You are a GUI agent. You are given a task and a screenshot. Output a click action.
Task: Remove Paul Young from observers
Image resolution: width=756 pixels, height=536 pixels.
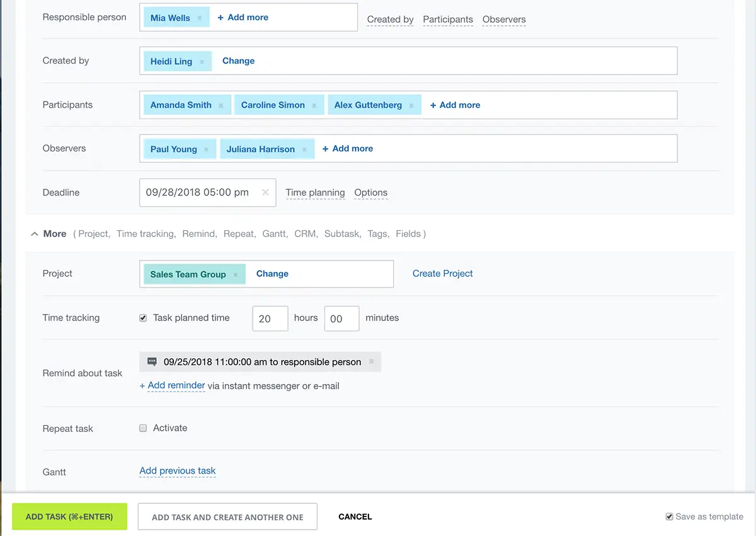[x=207, y=150]
